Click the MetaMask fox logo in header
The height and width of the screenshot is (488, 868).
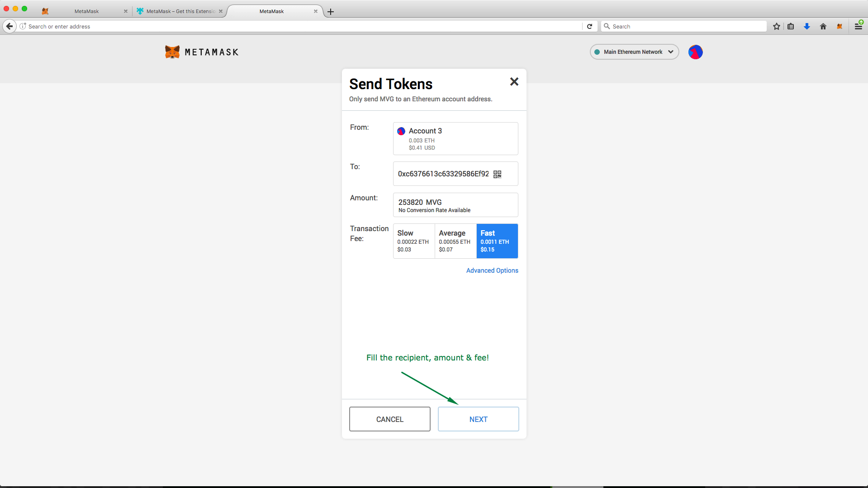tap(172, 52)
